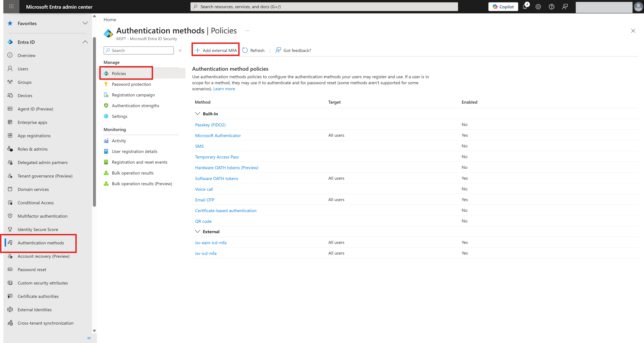
Task: Click the Devices icon in sidebar
Action: pyautogui.click(x=10, y=95)
